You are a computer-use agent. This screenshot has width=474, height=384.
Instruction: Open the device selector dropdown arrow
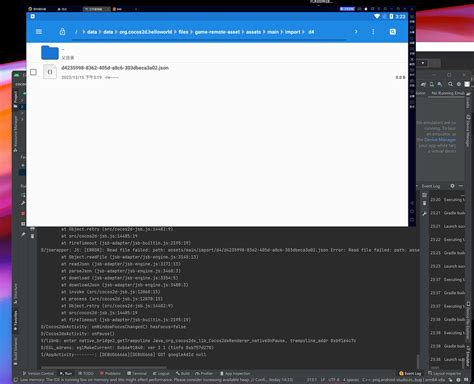tap(423, 63)
